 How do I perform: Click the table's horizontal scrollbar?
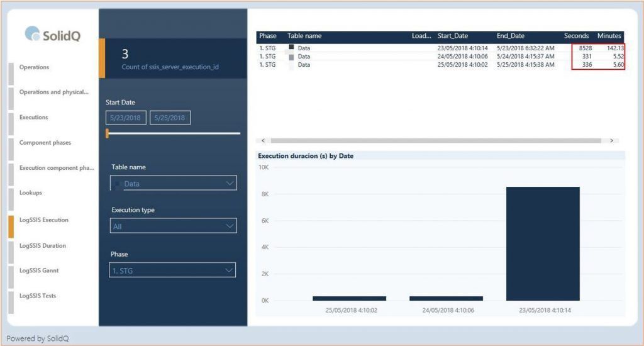(x=435, y=140)
